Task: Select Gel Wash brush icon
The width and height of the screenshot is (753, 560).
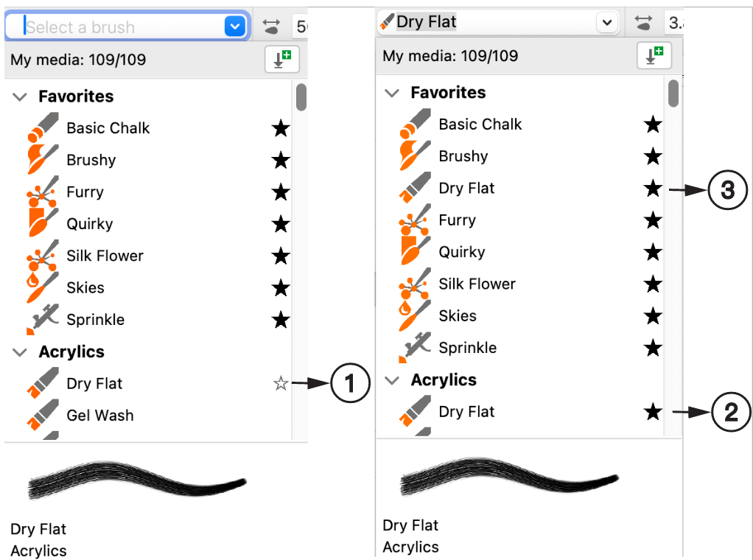Action: (43, 415)
